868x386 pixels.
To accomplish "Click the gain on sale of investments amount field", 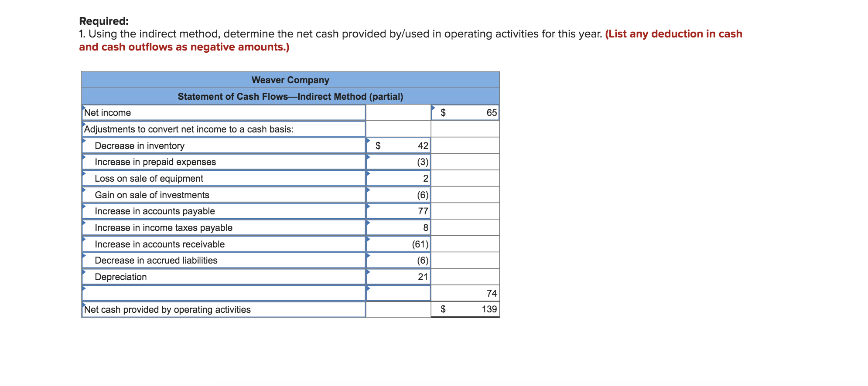I will pyautogui.click(x=398, y=195).
